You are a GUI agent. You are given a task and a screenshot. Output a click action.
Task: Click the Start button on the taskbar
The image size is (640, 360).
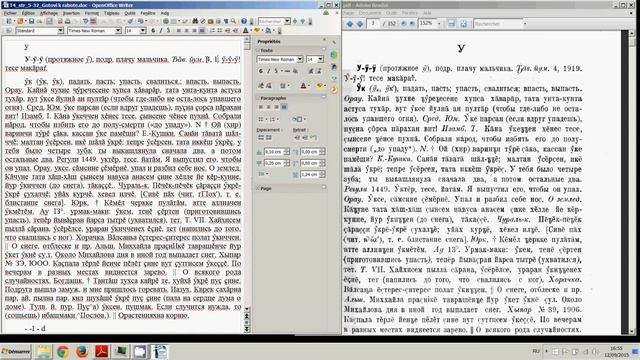click(x=16, y=351)
